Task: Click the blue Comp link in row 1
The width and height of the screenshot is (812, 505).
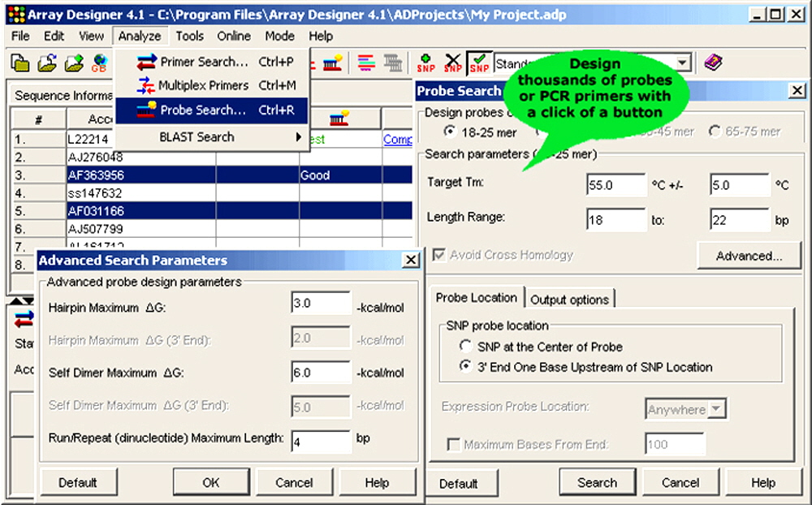Action: pyautogui.click(x=398, y=140)
